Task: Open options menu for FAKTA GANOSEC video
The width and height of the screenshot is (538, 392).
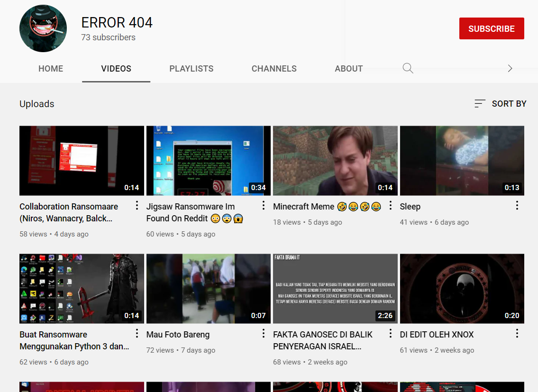Action: pyautogui.click(x=390, y=333)
